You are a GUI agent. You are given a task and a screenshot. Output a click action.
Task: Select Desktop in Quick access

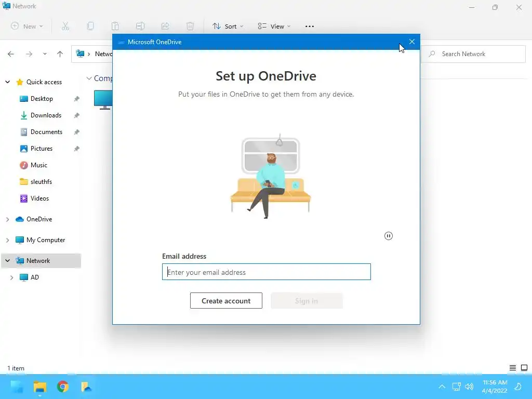click(42, 99)
